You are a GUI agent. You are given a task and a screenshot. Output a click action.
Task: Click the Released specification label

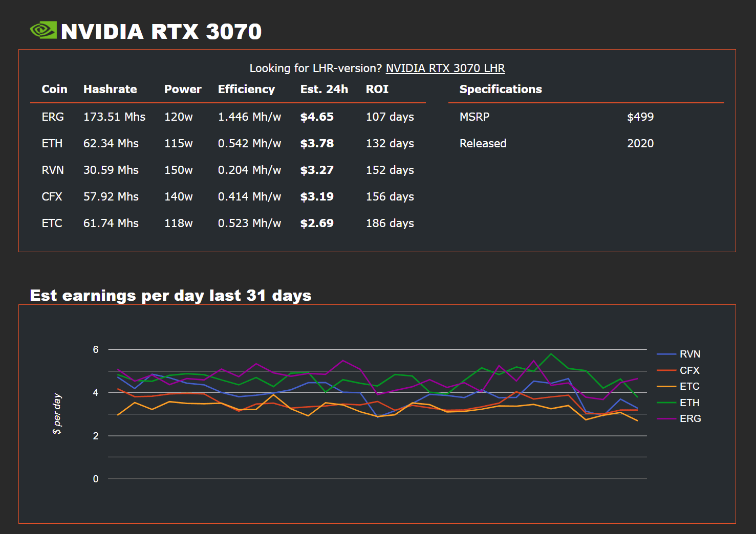[x=483, y=143]
